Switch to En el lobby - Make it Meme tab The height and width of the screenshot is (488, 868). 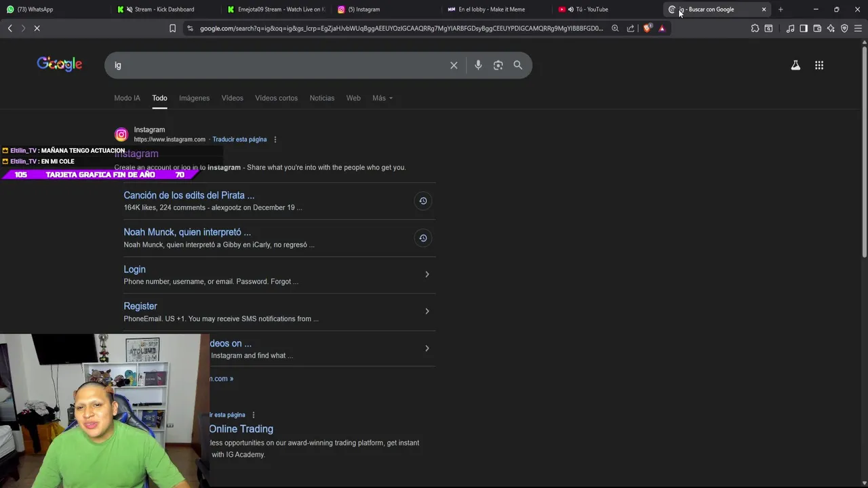pos(496,9)
